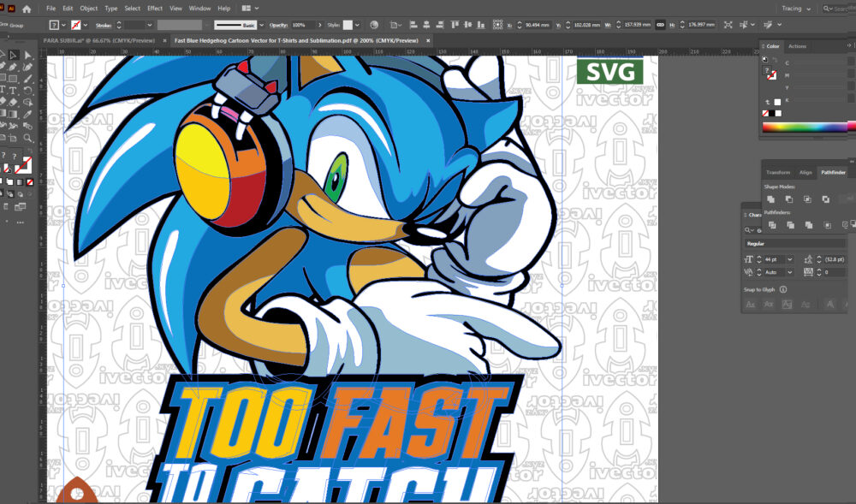Viewport: 856px width, 504px height.
Task: Click the Style swatch in control bar
Action: (x=348, y=25)
